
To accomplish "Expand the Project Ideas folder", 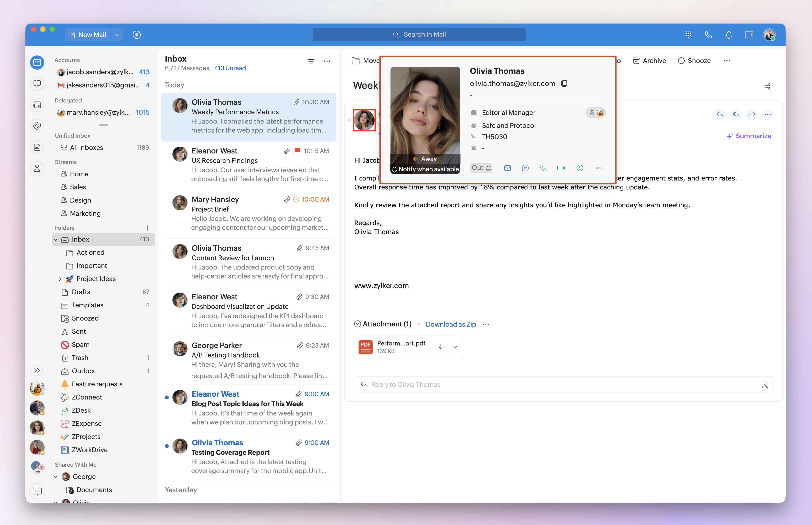I will [60, 279].
